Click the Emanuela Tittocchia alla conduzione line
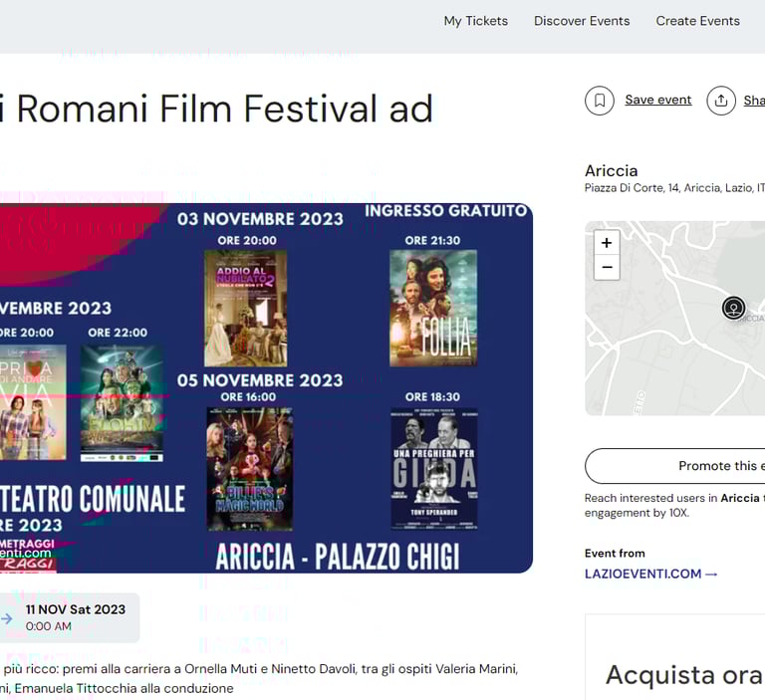Screen dimensions: 765x700 [118, 688]
